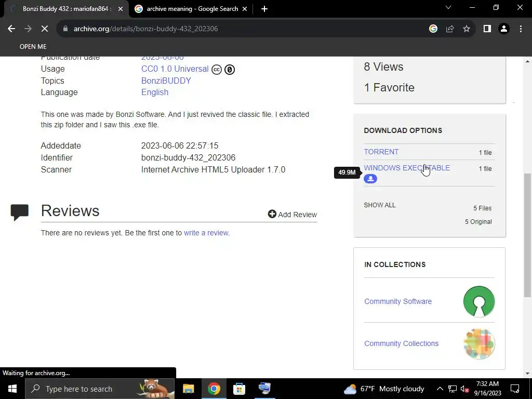
Task: Switch to archive meaning Google Search tab
Action: (x=192, y=9)
